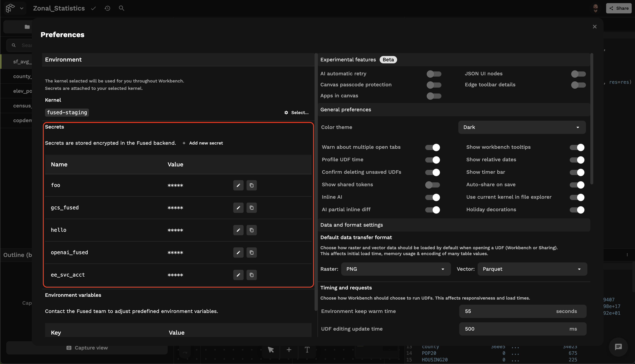Click the user avatar icon

(595, 8)
